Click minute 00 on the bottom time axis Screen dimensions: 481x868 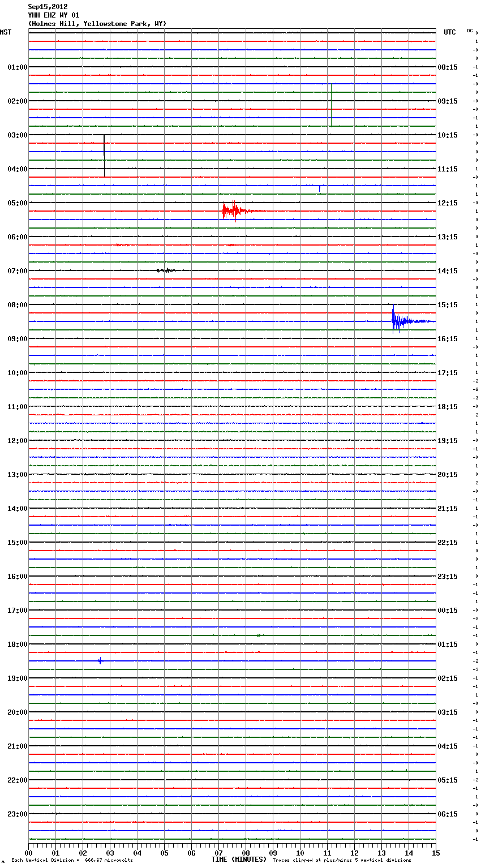[x=28, y=853]
